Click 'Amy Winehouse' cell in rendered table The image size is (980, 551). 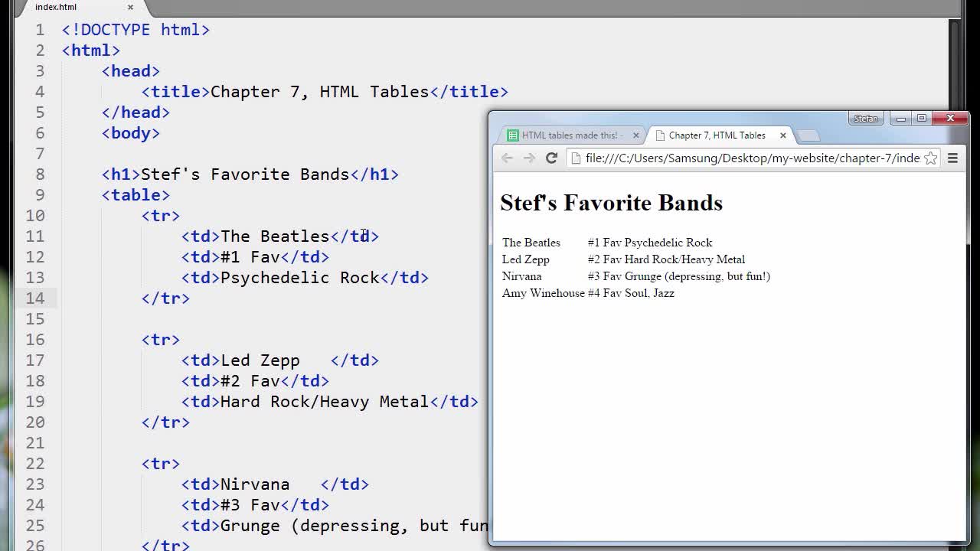[543, 293]
